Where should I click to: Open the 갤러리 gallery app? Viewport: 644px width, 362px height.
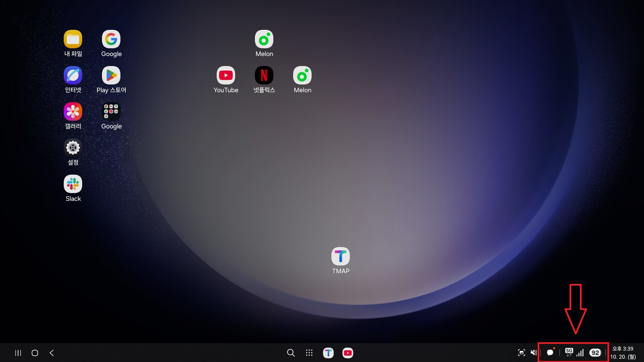pyautogui.click(x=73, y=112)
